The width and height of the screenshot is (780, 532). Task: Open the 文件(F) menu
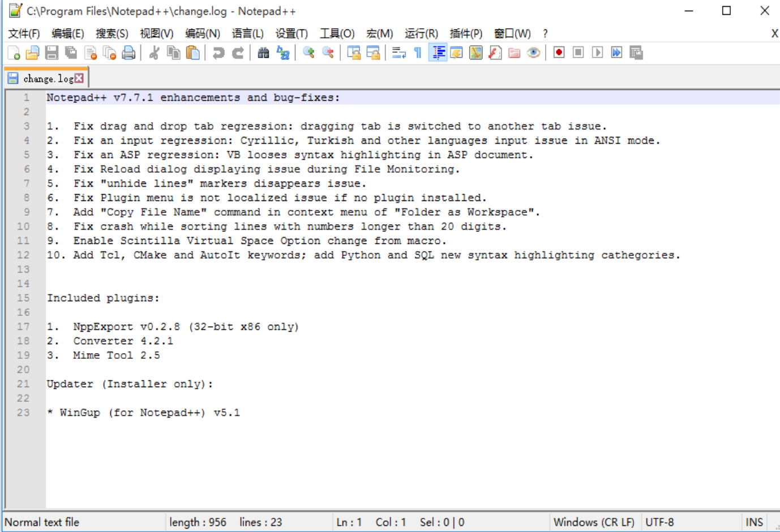[x=24, y=34]
